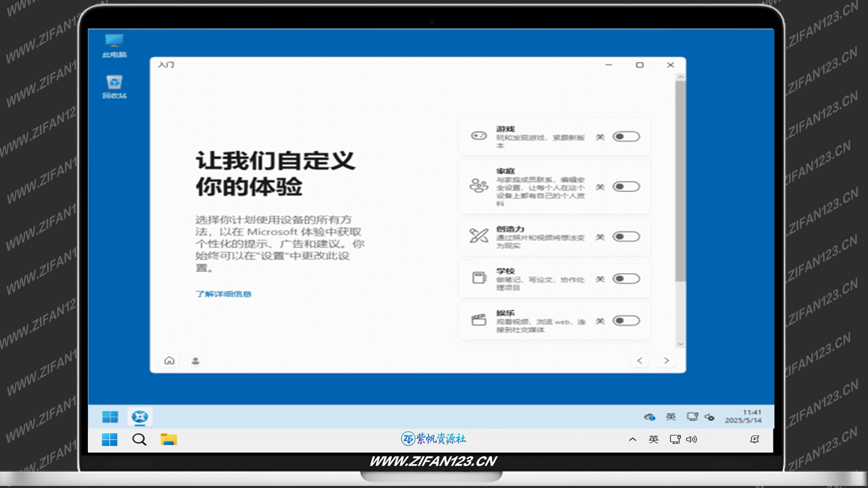Image resolution: width=868 pixels, height=488 pixels.
Task: Close the 入门 window
Action: pyautogui.click(x=671, y=65)
